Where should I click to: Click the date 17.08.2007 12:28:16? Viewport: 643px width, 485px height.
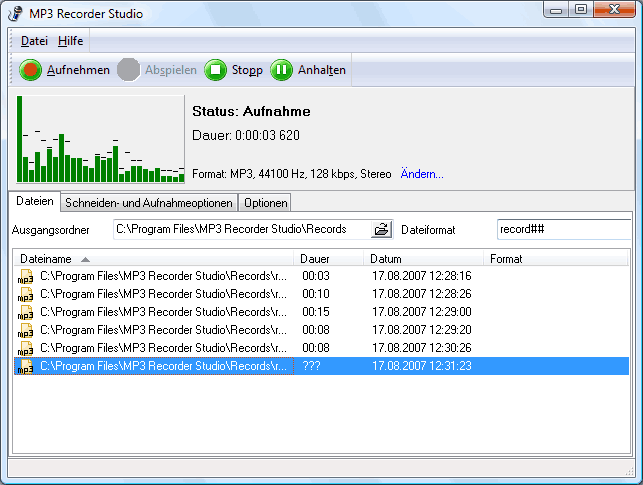point(422,276)
